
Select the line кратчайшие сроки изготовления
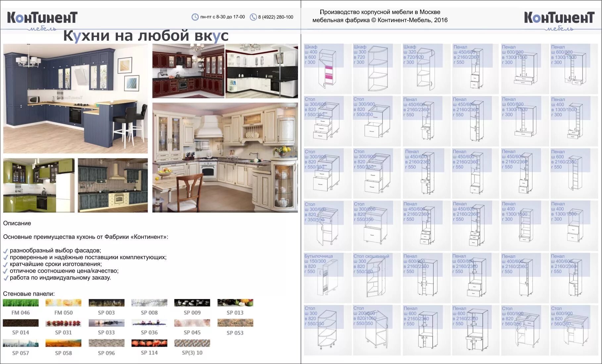tap(56, 264)
